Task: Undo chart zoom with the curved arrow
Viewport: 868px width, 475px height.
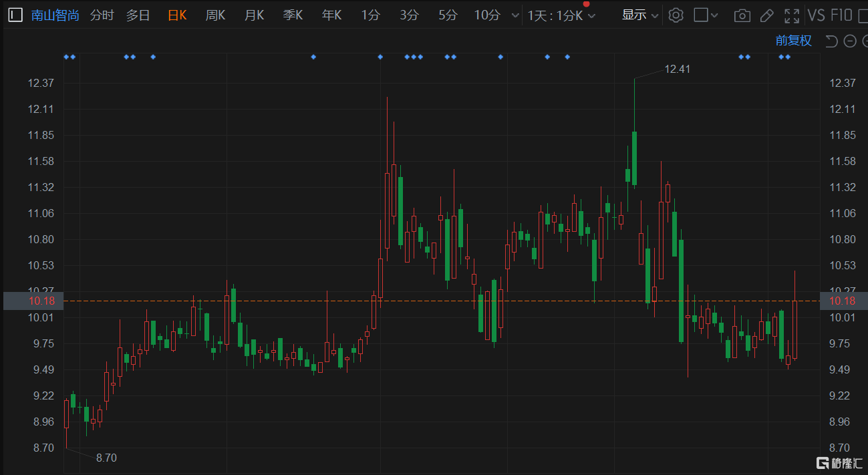Action: (832, 41)
